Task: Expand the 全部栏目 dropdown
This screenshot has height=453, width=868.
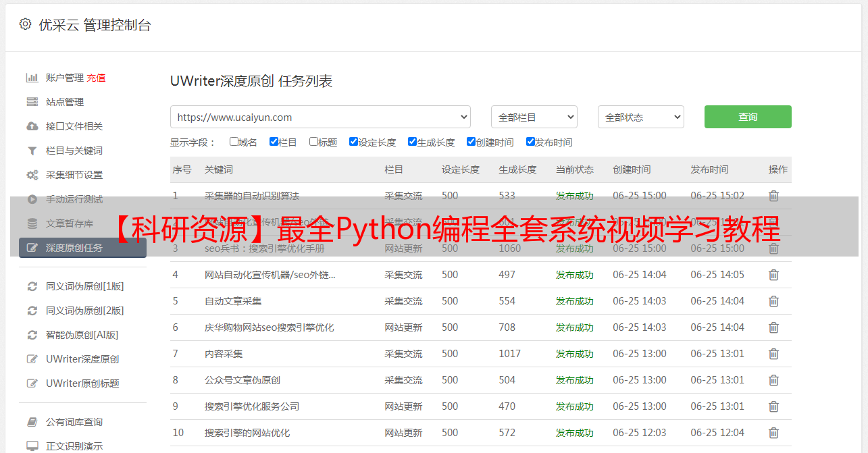Action: pyautogui.click(x=534, y=117)
